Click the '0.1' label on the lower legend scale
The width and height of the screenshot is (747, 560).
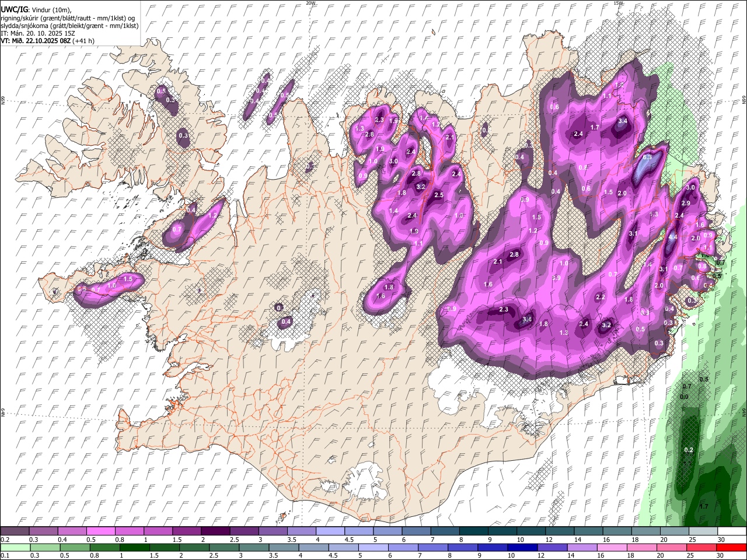tap(4, 556)
